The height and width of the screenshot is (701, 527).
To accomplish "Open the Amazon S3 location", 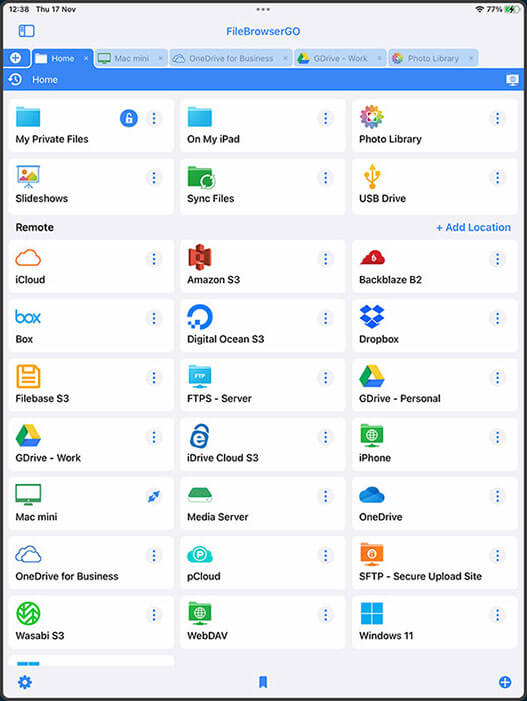I will pos(262,266).
